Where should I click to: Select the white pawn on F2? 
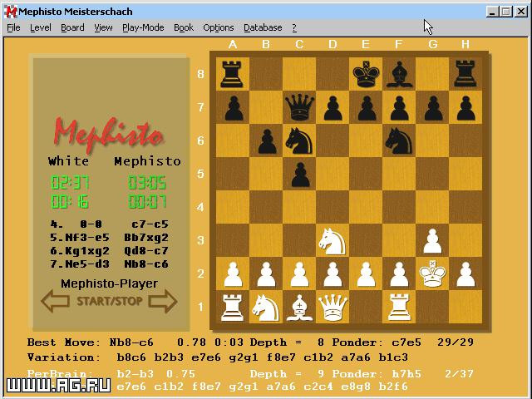[x=399, y=274]
